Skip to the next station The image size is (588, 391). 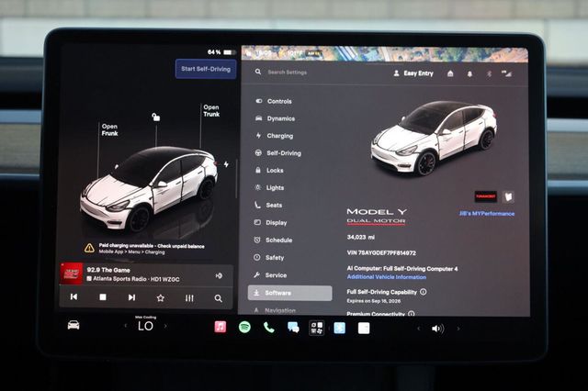pyautogui.click(x=131, y=297)
